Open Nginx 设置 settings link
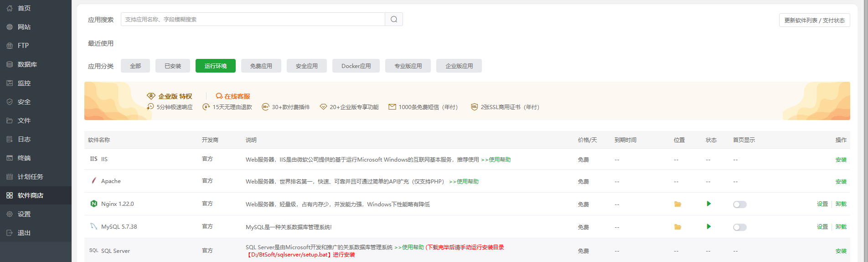 pos(822,204)
